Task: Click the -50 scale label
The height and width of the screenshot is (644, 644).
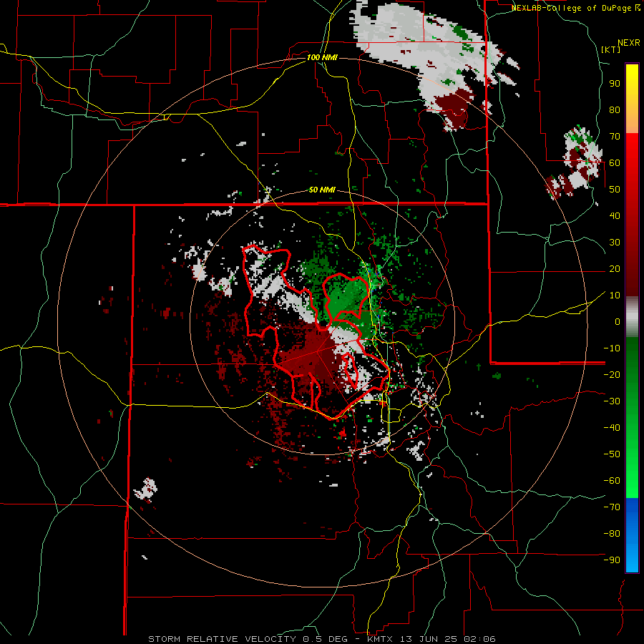Action: coord(612,454)
